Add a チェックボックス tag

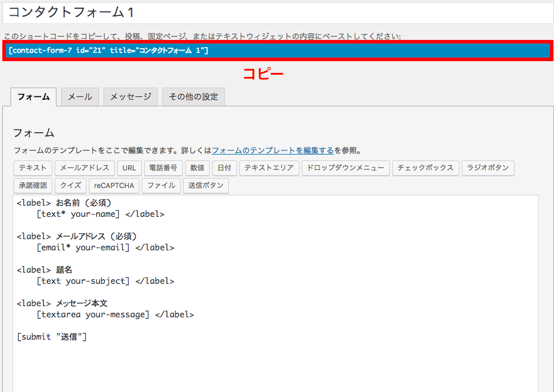[425, 168]
